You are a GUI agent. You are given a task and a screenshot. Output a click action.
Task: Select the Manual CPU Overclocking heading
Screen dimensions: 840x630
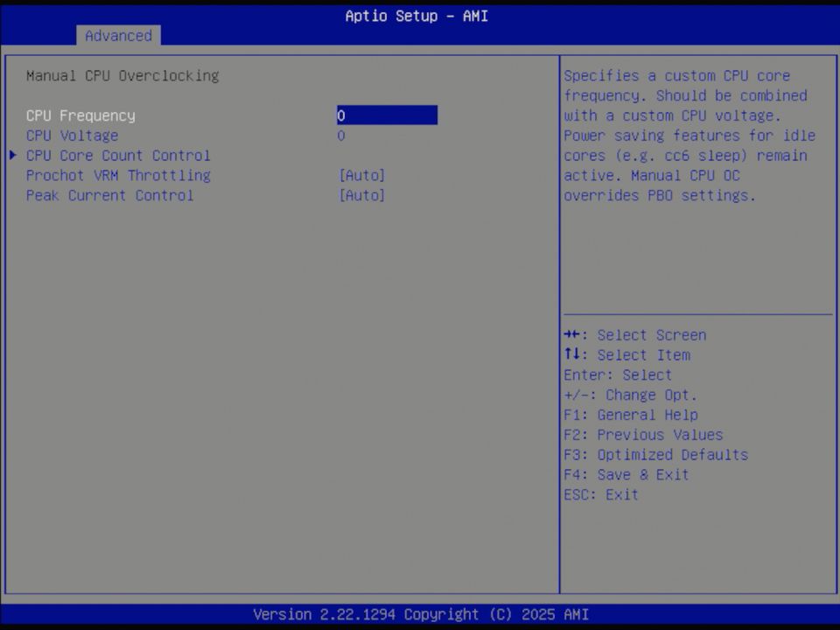coord(122,75)
